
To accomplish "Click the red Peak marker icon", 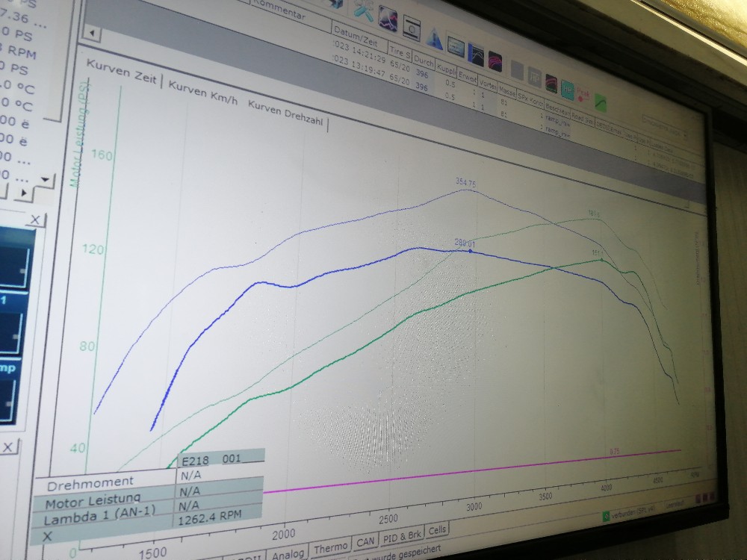I will coord(583,96).
